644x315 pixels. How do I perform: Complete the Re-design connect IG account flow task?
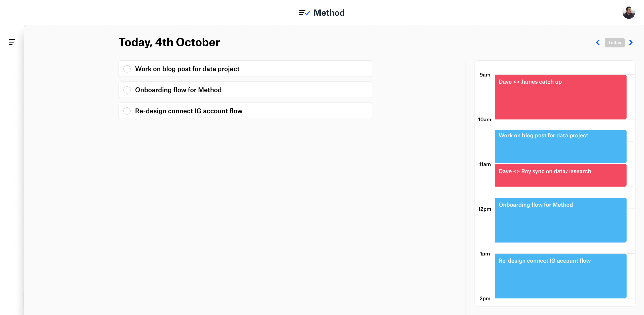coord(127,111)
